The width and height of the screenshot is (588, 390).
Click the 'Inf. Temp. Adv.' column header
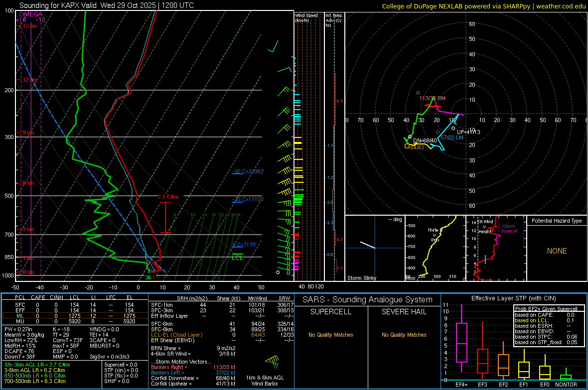[334, 20]
